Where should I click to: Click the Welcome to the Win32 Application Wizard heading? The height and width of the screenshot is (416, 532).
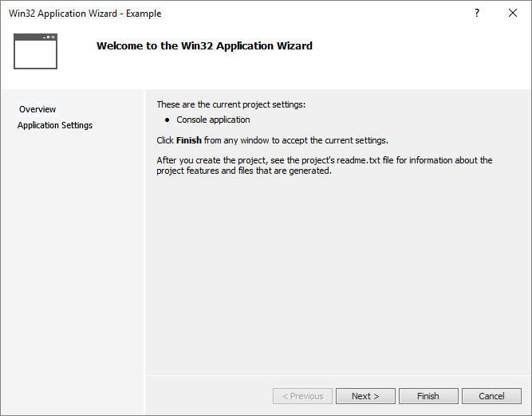pos(204,45)
